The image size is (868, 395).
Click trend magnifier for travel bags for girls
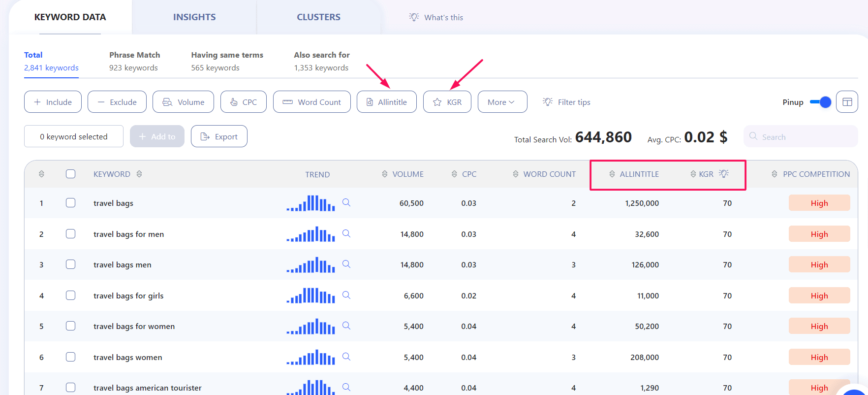coord(346,295)
